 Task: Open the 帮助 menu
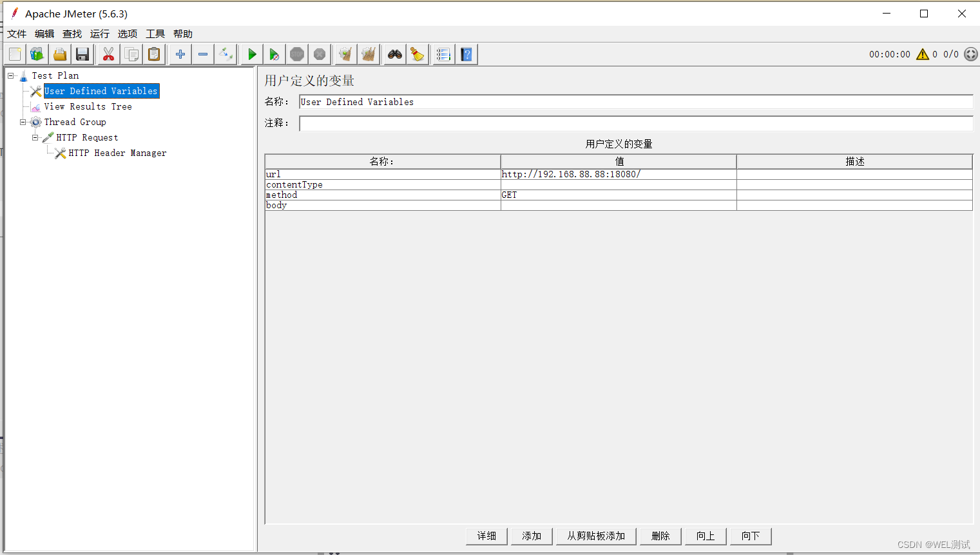tap(183, 34)
